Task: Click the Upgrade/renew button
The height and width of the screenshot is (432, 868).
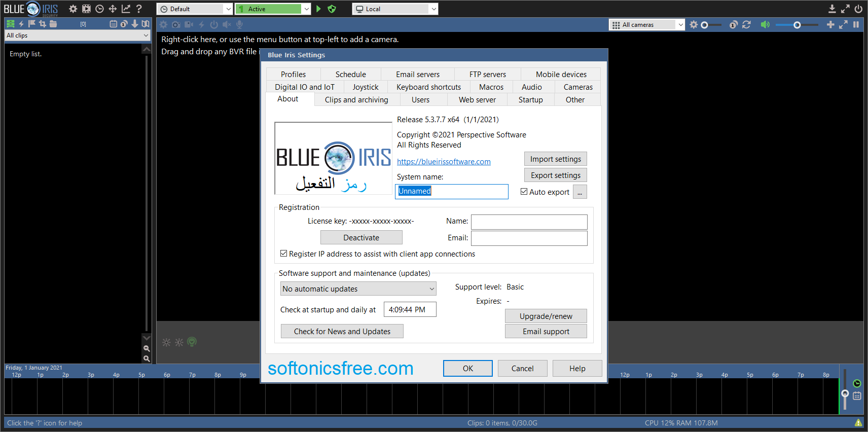Action: (546, 316)
